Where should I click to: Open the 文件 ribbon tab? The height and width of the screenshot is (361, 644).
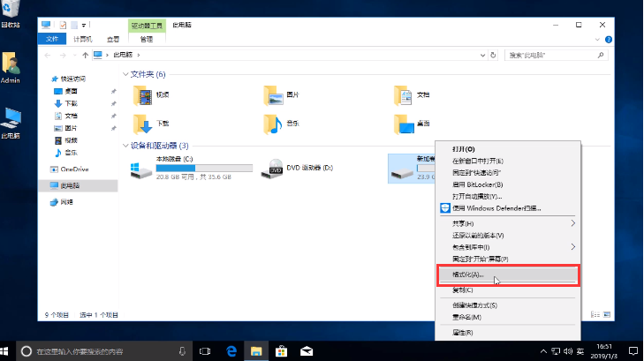tap(51, 39)
